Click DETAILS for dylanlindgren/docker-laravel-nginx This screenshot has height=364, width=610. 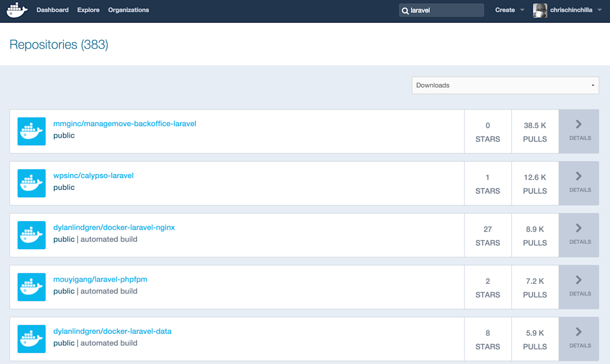pos(579,235)
